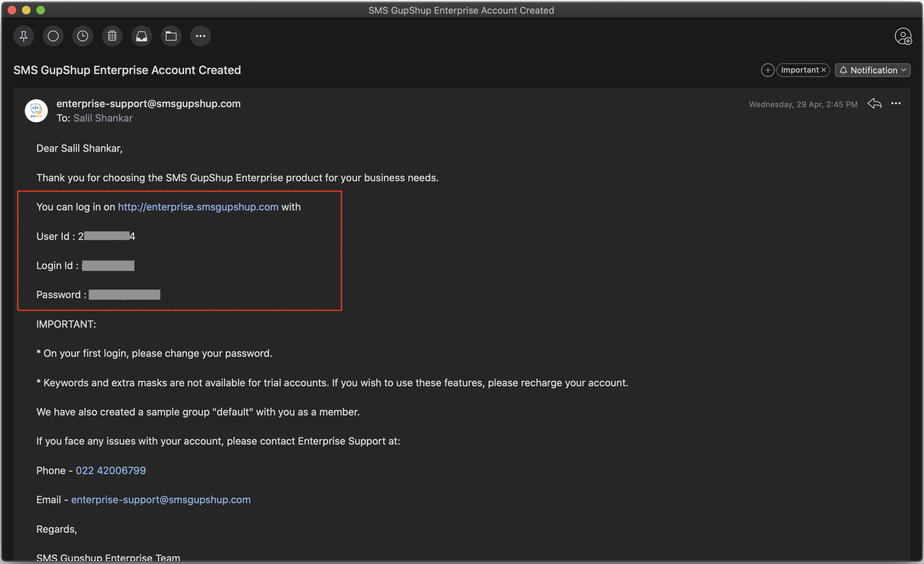Screen dimensions: 924x564
Task: Click the date Wednesday, 29 Apr, 2:45 PM
Action: tap(803, 104)
